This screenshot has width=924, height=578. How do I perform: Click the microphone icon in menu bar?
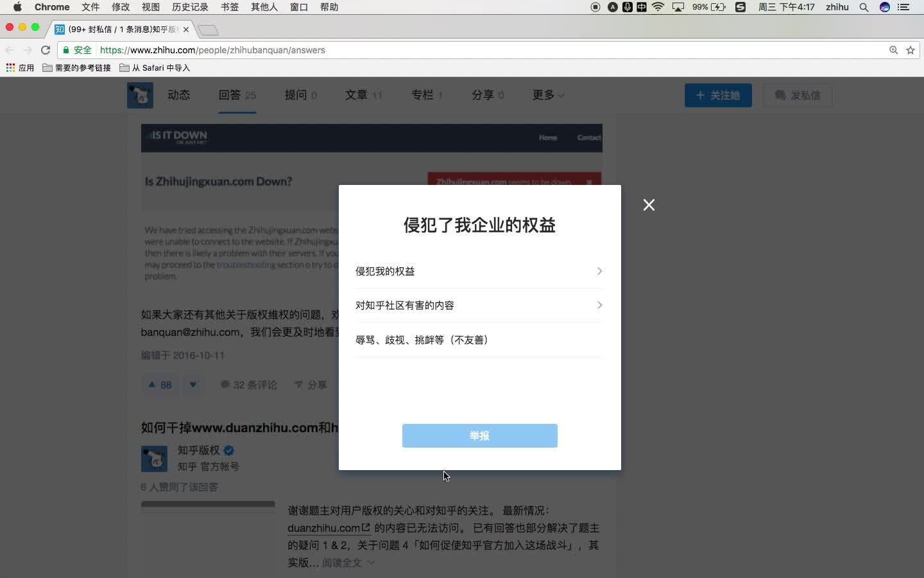pyautogui.click(x=627, y=7)
